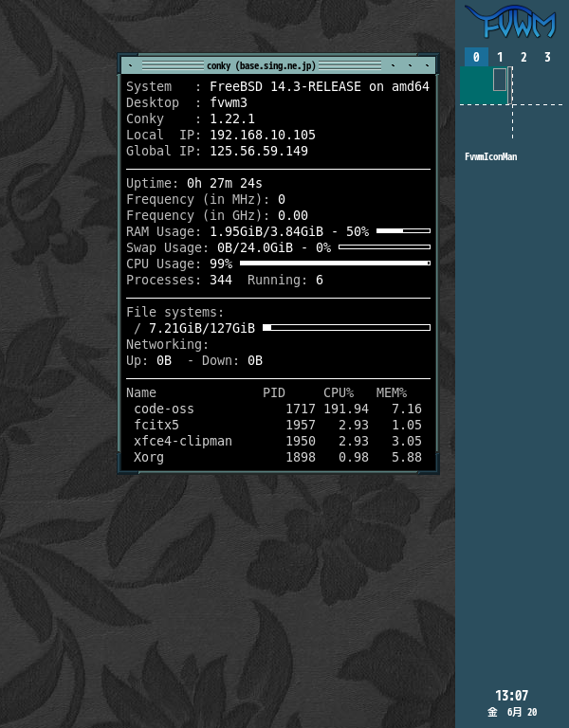Select the conky mini-window in the pager
The height and width of the screenshot is (728, 569).
pyautogui.click(x=500, y=80)
